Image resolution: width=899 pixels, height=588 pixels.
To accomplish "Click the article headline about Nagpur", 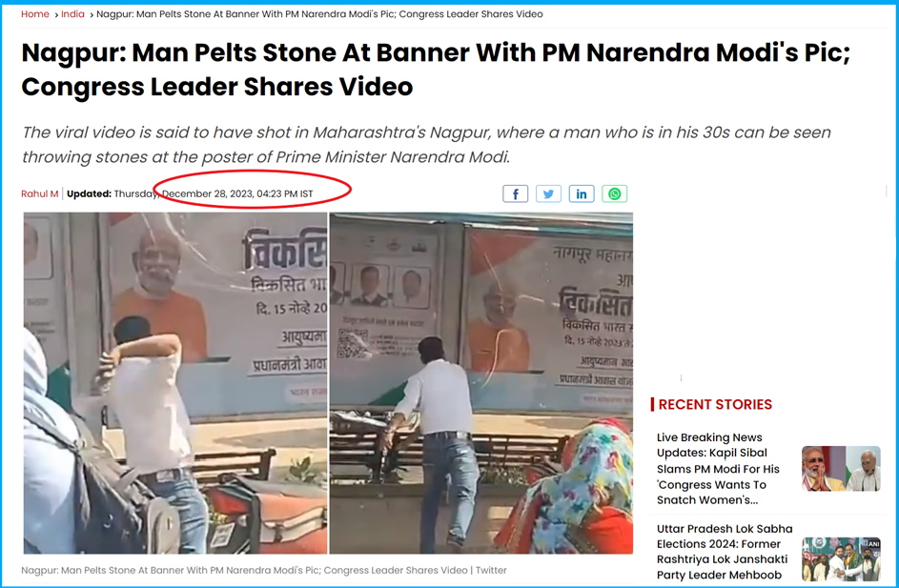I will (x=436, y=70).
